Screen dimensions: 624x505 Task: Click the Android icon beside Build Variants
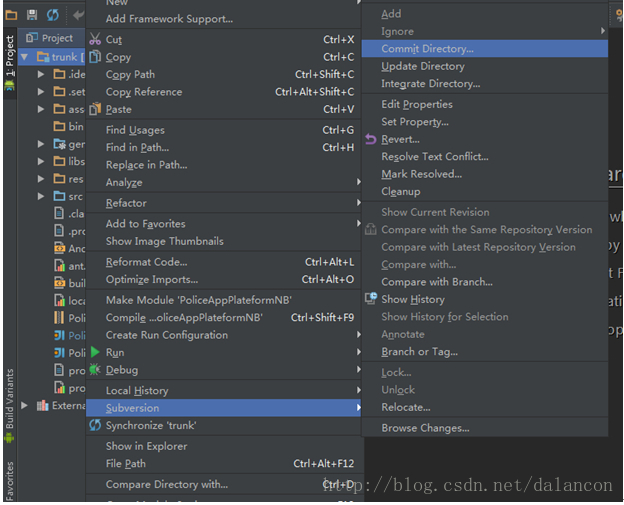click(x=9, y=438)
